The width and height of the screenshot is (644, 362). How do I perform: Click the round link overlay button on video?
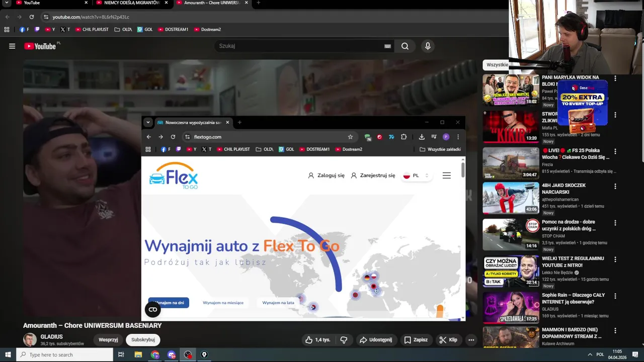[153, 310]
